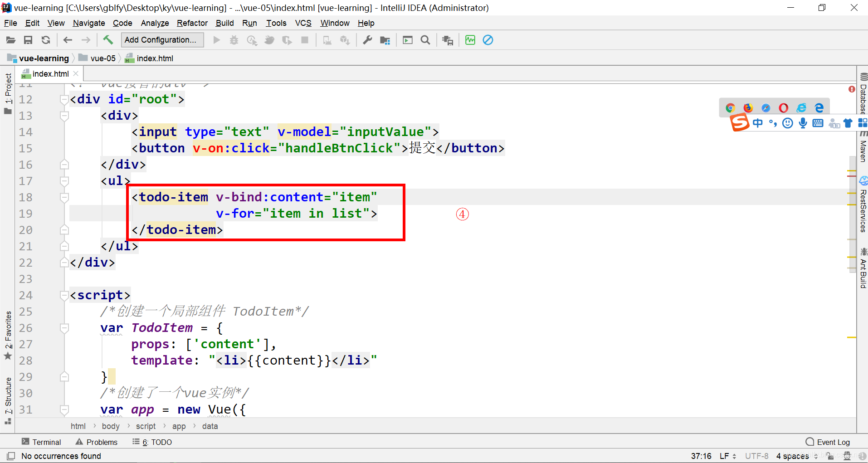This screenshot has width=868, height=463.
Task: Open the Structure side panel
Action: pyautogui.click(x=8, y=400)
